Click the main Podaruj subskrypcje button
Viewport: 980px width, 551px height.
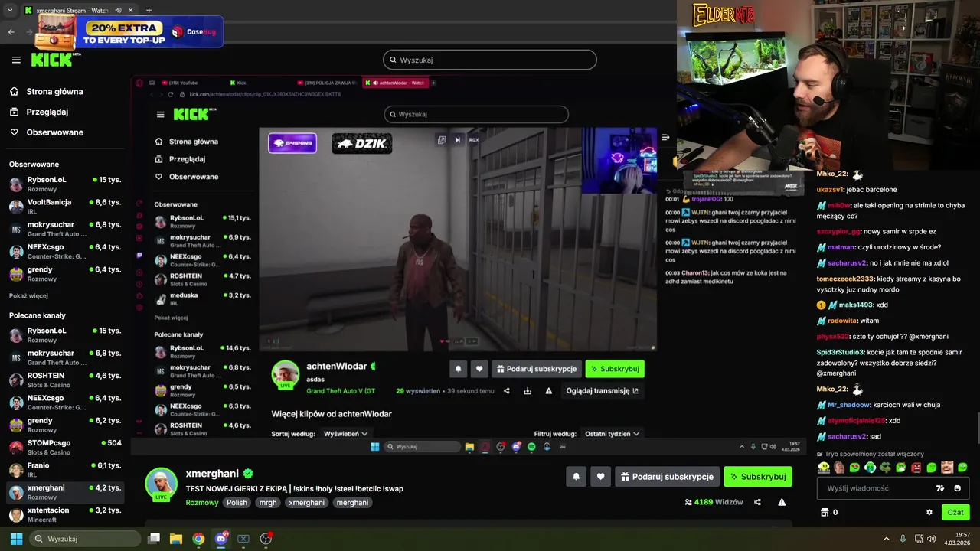667,476
